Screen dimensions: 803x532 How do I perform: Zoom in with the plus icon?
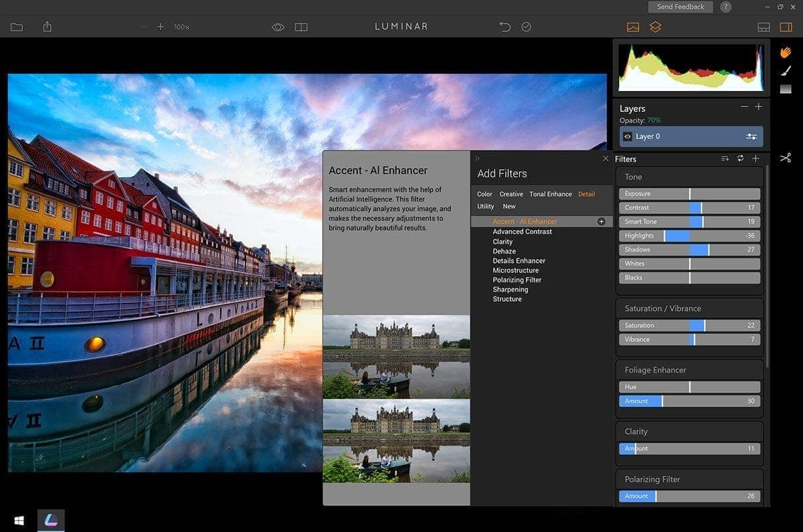[x=160, y=27]
